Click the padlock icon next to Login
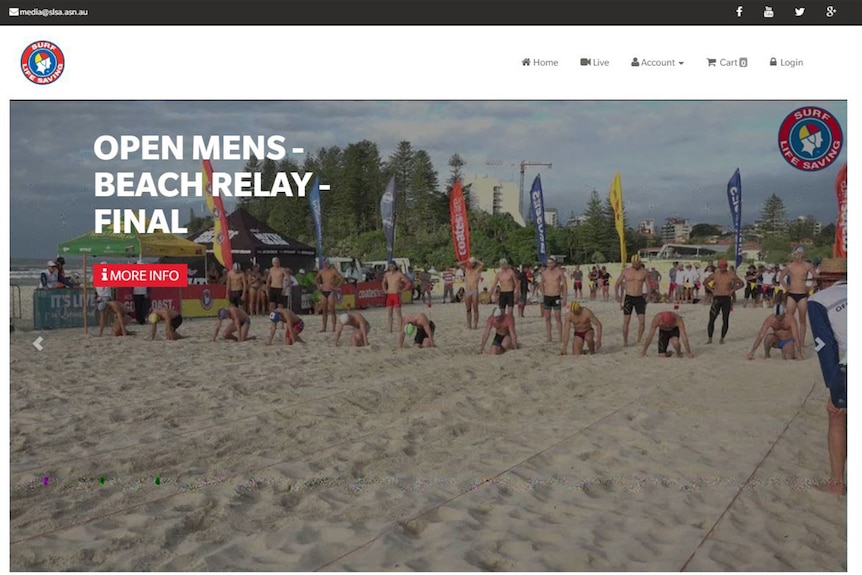The height and width of the screenshot is (575, 862). pos(773,62)
